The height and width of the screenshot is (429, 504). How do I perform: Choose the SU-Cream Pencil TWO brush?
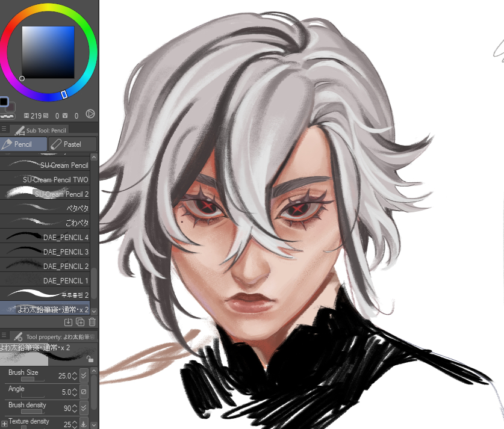[47, 179]
